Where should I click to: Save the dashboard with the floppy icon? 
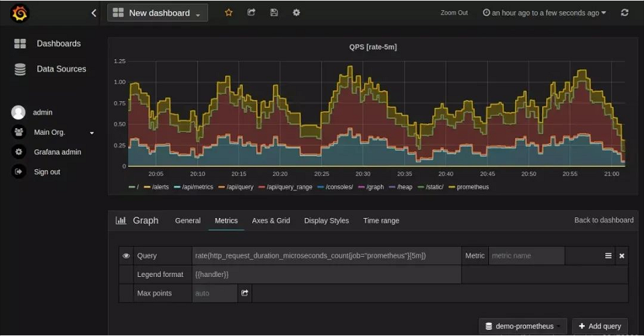point(273,13)
